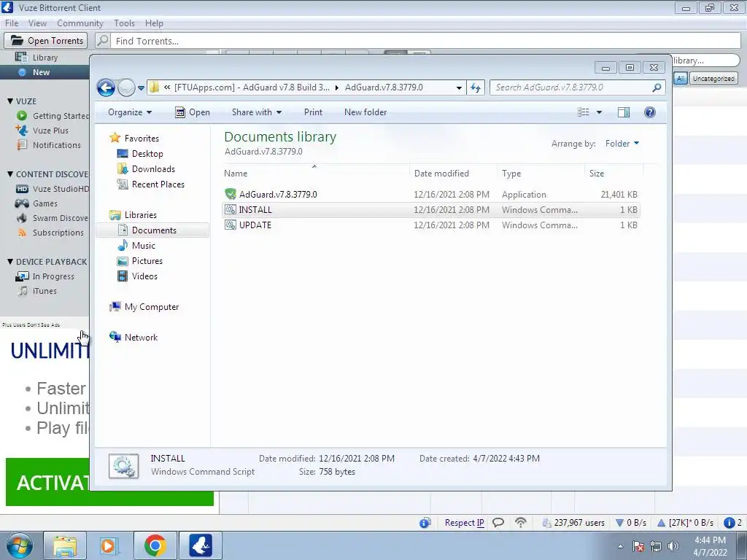Toggle the preview pane icon
Viewport: 747px width, 560px height.
[x=623, y=112]
